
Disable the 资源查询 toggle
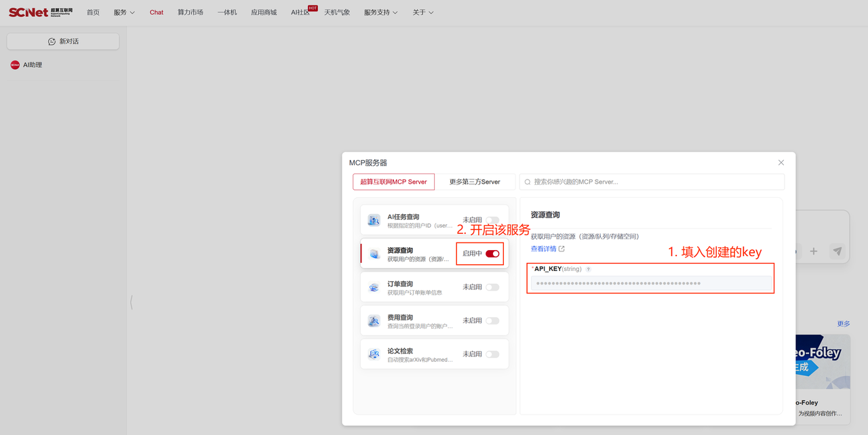click(x=492, y=253)
